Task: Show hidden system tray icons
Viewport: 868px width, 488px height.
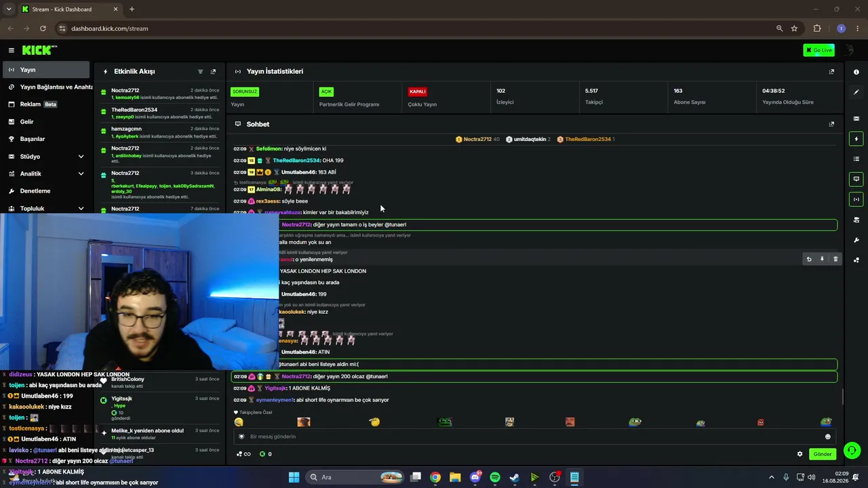Action: (771, 477)
